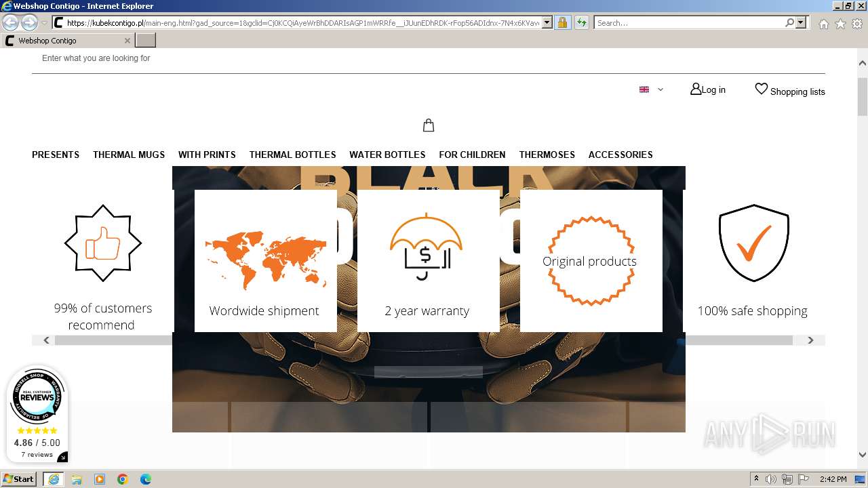The height and width of the screenshot is (488, 868).
Task: Open the THERMAL BOTTLES menu
Action: click(292, 155)
